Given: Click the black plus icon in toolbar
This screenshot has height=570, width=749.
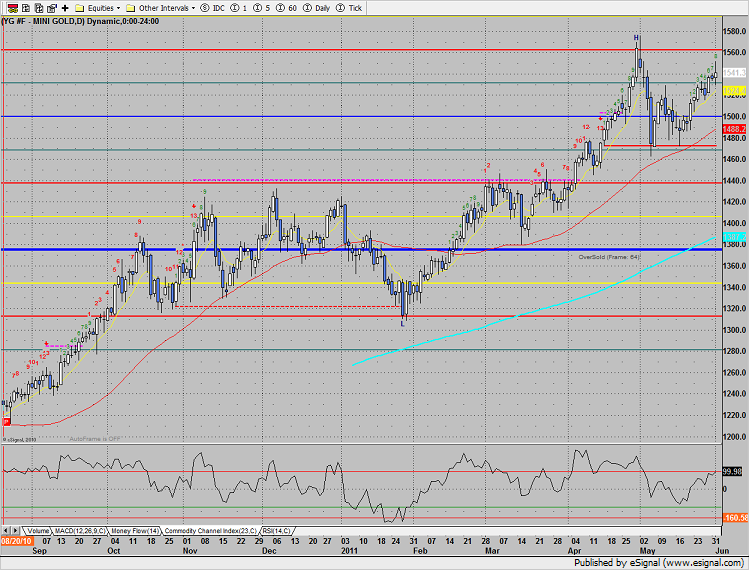Looking at the screenshot, I should pyautogui.click(x=65, y=8).
